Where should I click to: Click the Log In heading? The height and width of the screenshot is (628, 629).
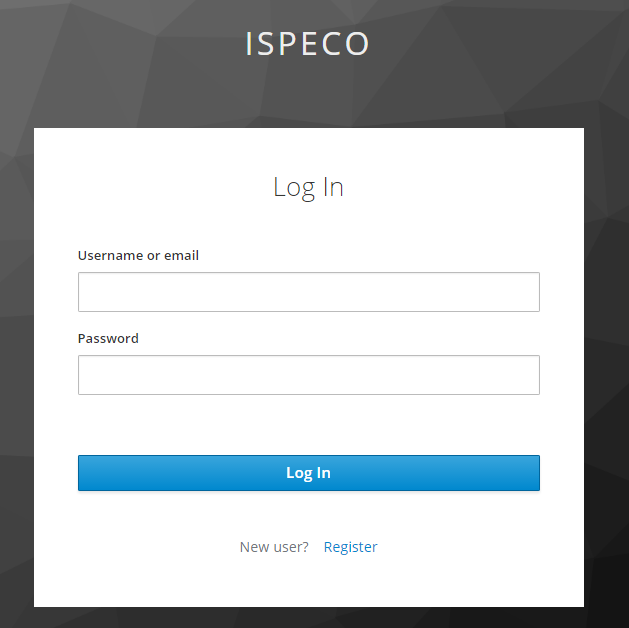click(308, 187)
